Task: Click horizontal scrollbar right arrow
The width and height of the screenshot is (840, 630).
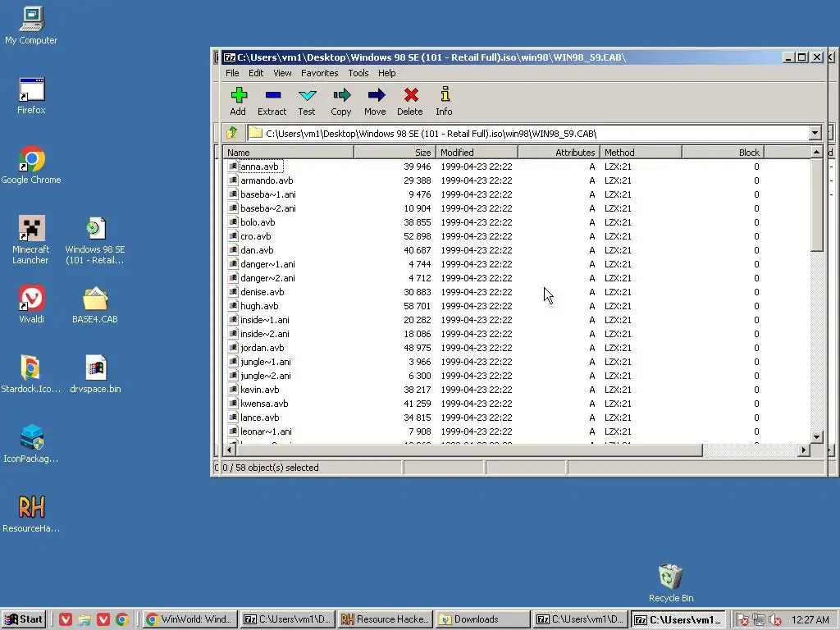Action: (x=803, y=450)
